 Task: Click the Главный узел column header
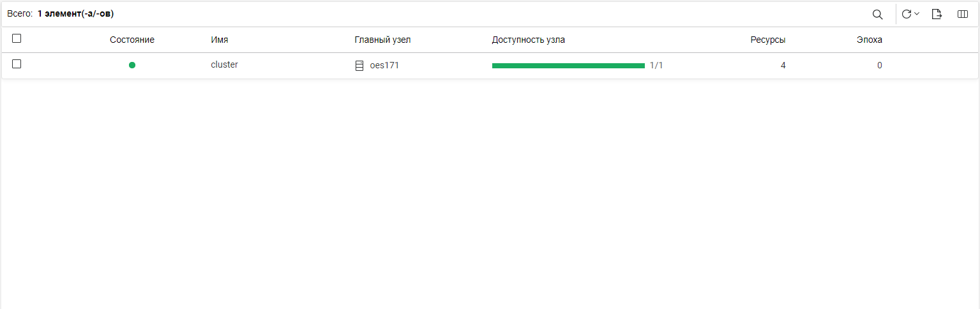click(x=382, y=40)
